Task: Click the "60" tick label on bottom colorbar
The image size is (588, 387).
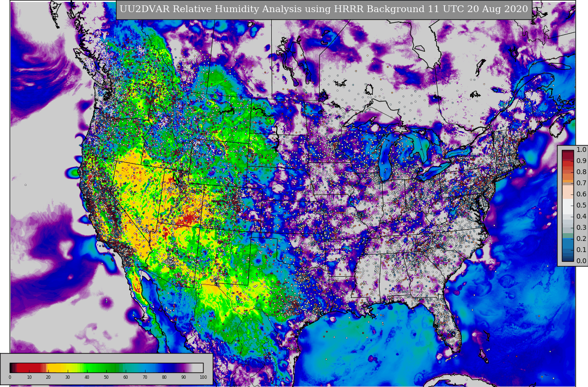Action: click(126, 377)
